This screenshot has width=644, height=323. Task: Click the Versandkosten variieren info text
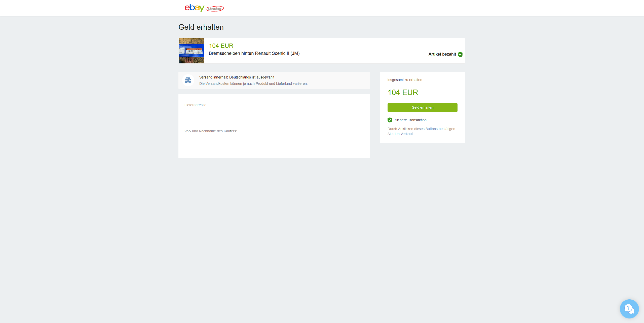click(x=253, y=84)
